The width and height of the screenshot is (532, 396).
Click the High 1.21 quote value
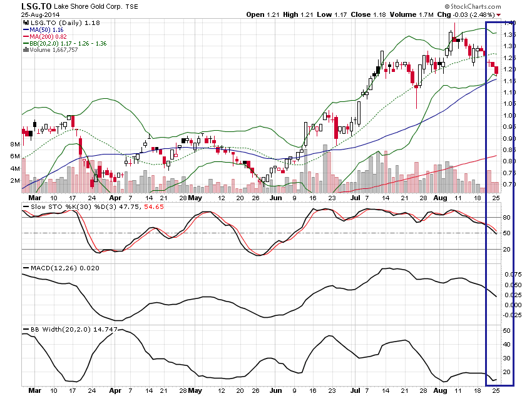point(298,14)
